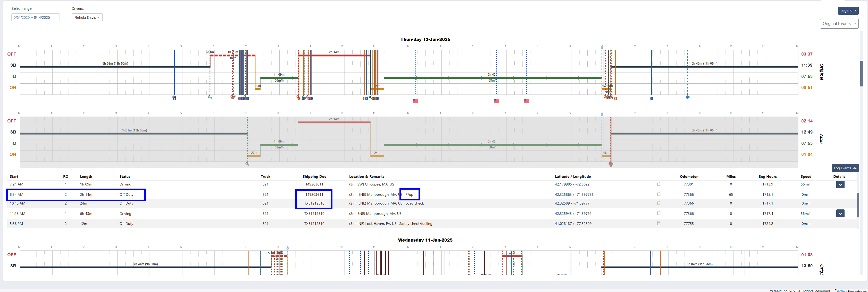Image resolution: width=868 pixels, height=292 pixels.
Task: Click the blue Bluetooth icon near 7:30 PM
Action: point(652,99)
